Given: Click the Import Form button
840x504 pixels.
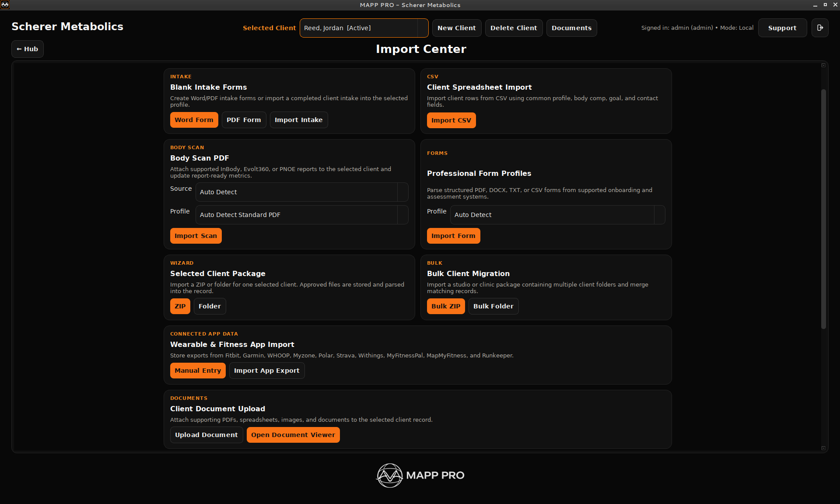Looking at the screenshot, I should point(453,236).
